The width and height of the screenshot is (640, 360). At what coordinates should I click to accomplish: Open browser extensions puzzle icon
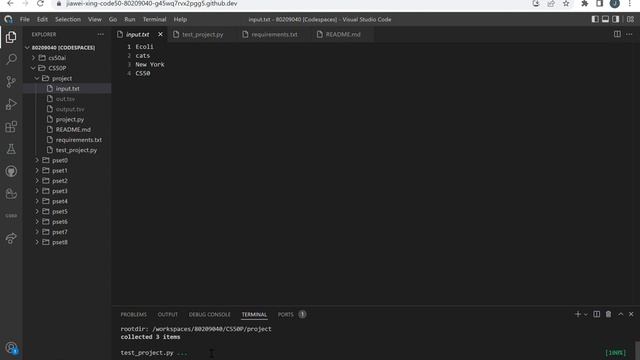point(584,4)
